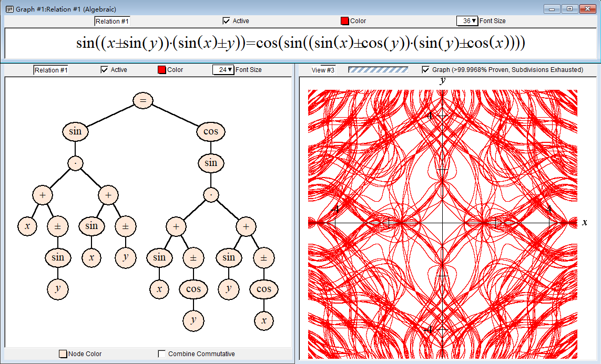Click the Relation #1 name field in top bar
Viewport: 601px width, 364px height.
[x=113, y=21]
